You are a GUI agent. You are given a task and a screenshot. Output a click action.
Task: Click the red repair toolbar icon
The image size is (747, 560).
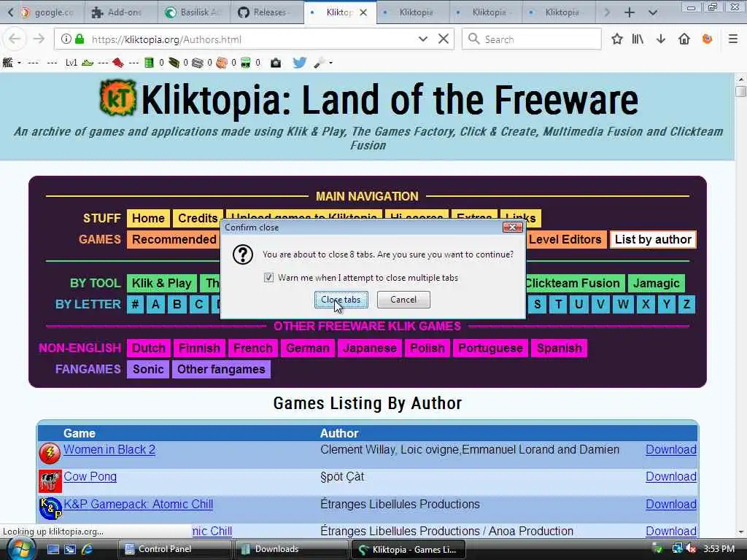pos(117,63)
